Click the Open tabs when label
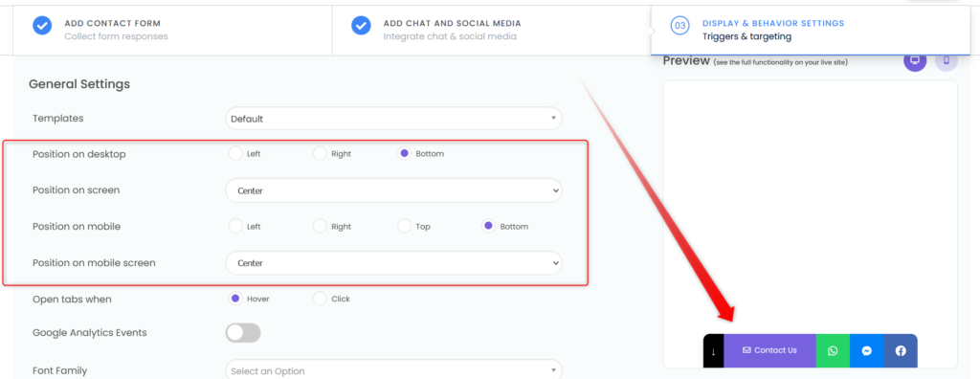The height and width of the screenshot is (379, 980). click(x=72, y=299)
